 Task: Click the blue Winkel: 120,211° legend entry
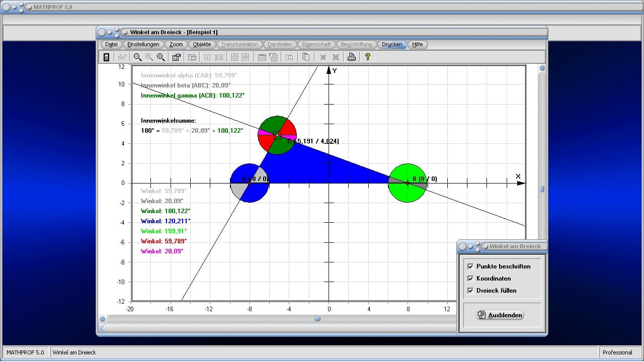[166, 221]
